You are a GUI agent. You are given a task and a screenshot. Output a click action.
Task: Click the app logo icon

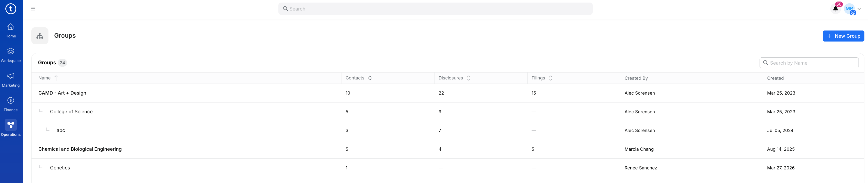11,9
